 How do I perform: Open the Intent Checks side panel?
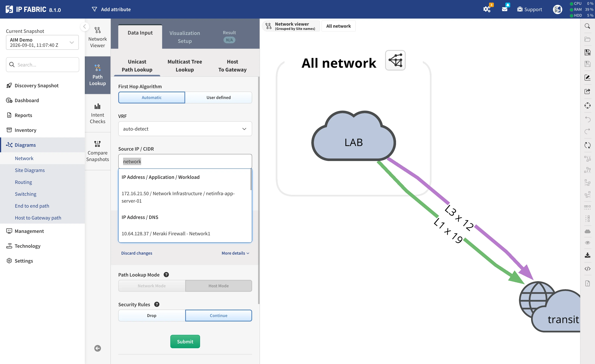pos(98,113)
